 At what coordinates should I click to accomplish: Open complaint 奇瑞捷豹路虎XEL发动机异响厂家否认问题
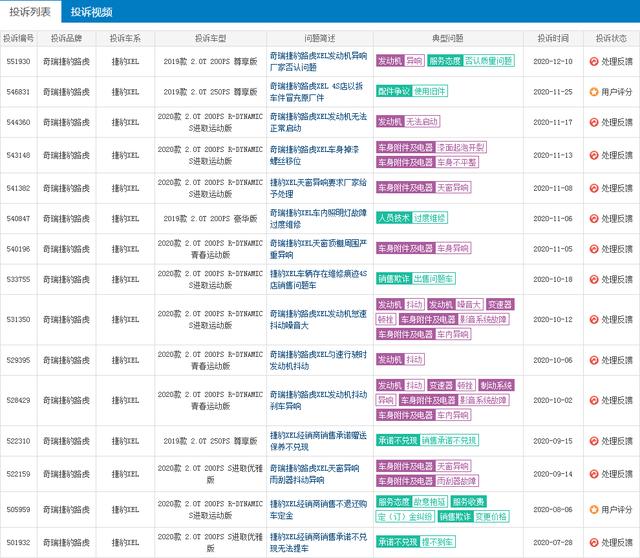(318, 62)
